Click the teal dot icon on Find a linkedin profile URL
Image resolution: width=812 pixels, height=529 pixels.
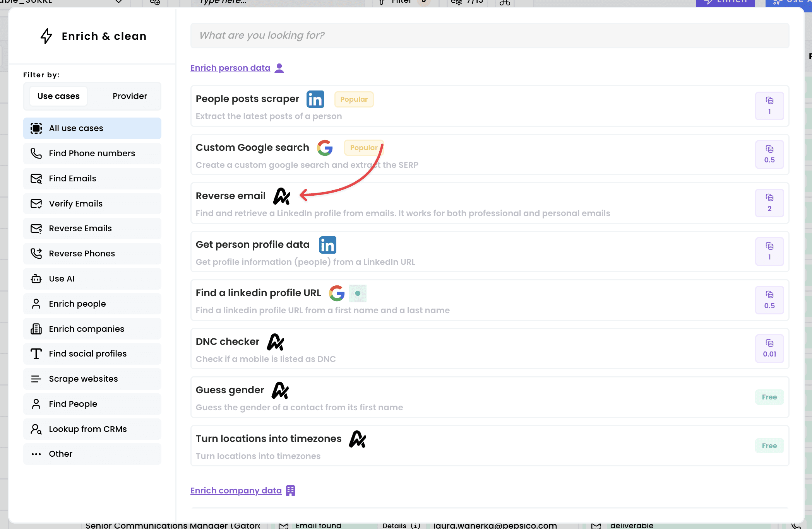(358, 294)
